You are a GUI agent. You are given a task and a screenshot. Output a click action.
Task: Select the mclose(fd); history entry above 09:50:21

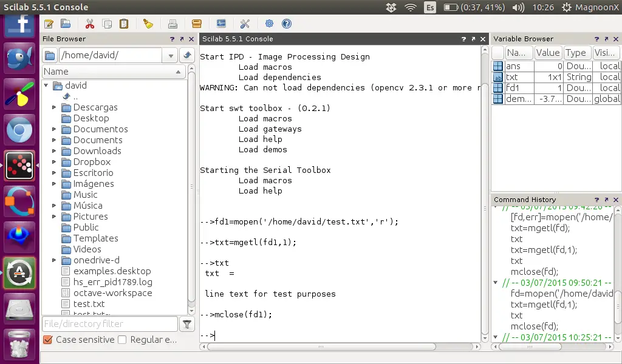tap(535, 272)
